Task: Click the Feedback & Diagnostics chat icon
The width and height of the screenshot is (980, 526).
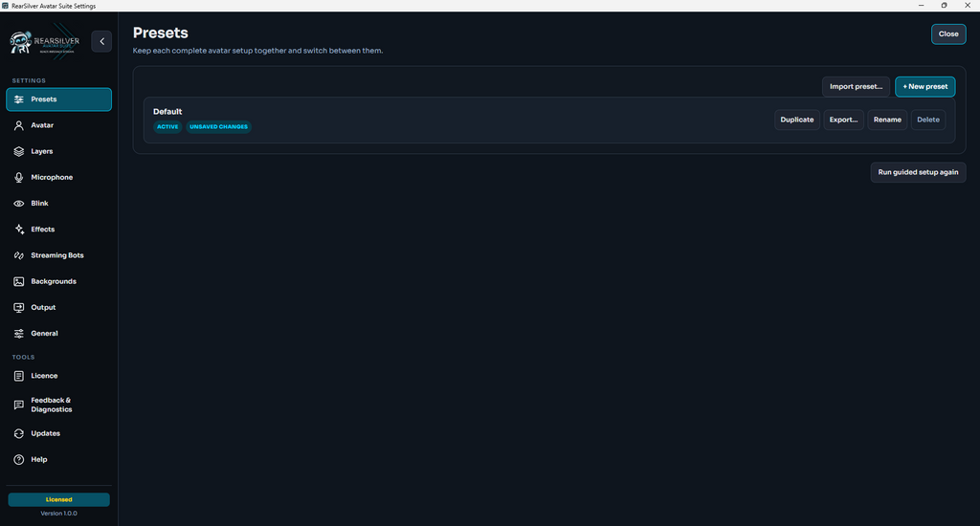Action: coord(19,405)
